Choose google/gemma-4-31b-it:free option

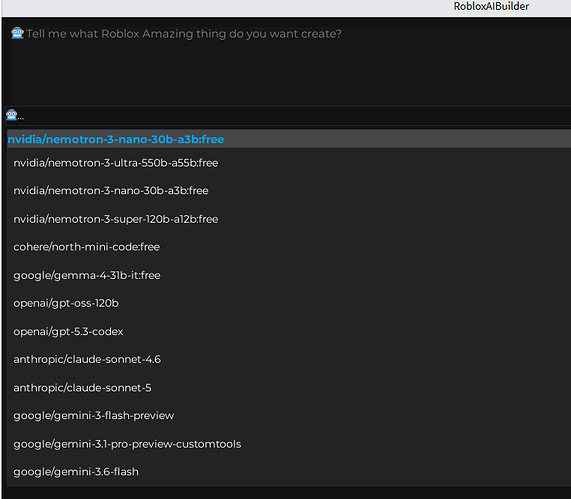[x=289, y=275]
